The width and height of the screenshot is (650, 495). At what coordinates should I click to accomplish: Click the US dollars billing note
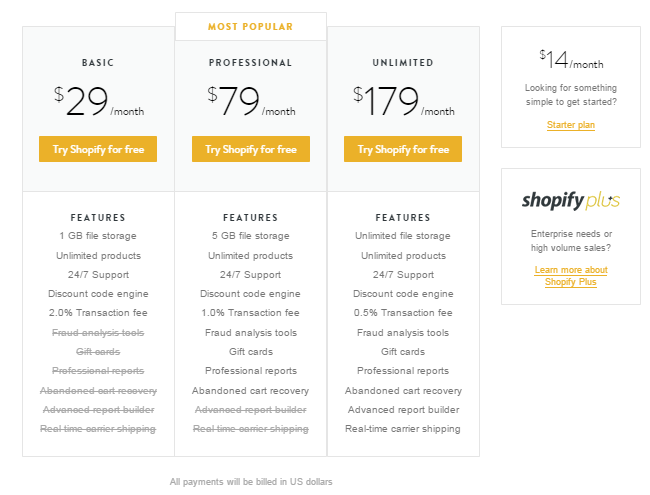tap(251, 482)
